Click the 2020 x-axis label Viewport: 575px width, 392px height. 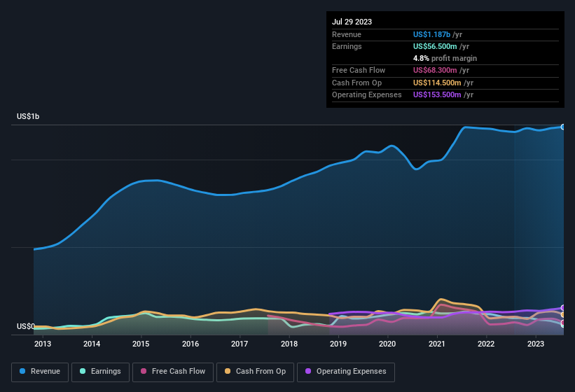(x=387, y=344)
